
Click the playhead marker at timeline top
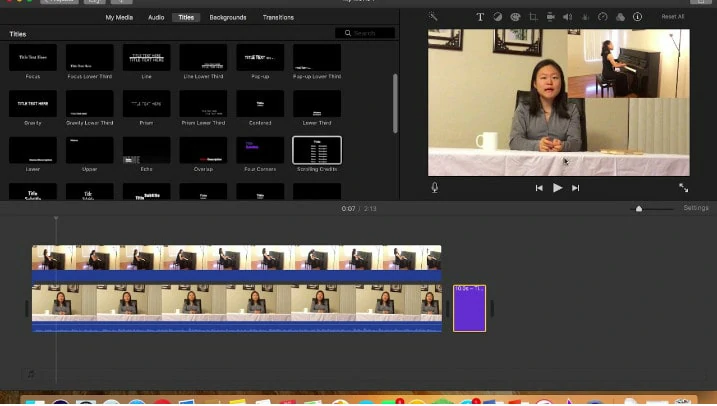[56, 218]
